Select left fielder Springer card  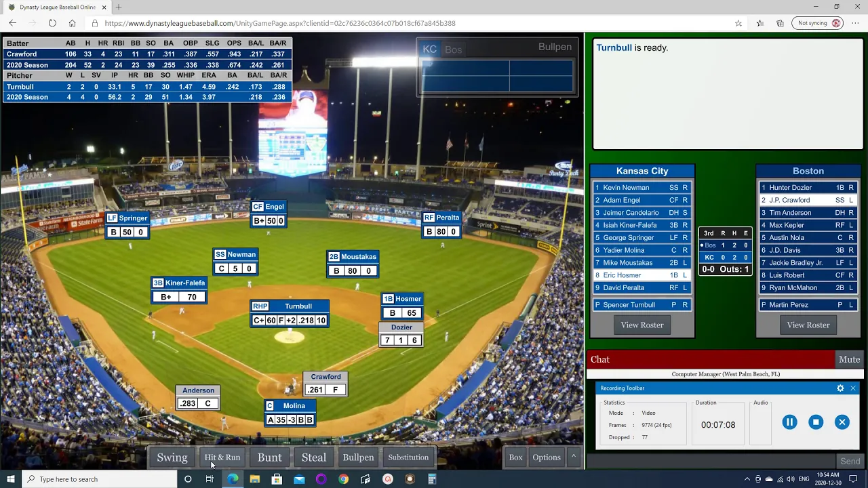coord(127,225)
